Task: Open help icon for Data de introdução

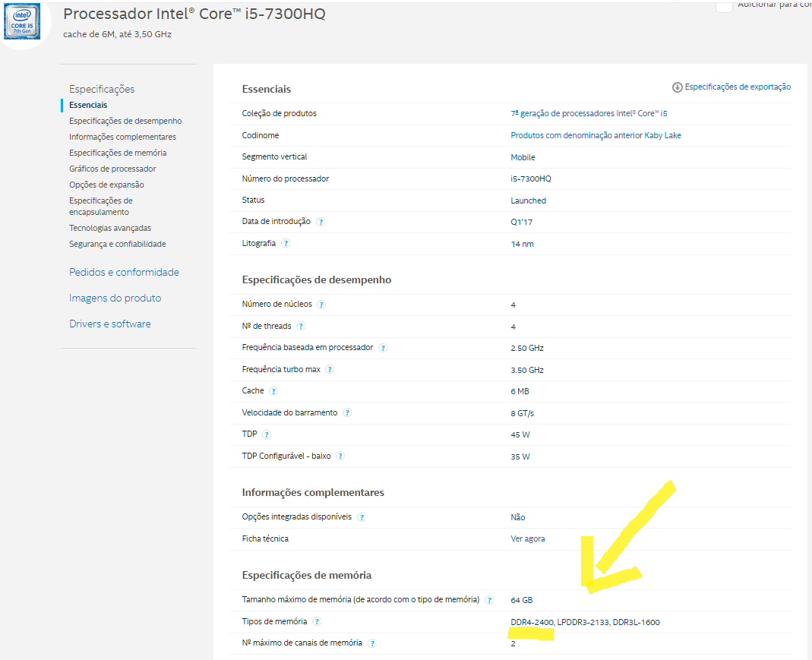Action: tap(321, 222)
